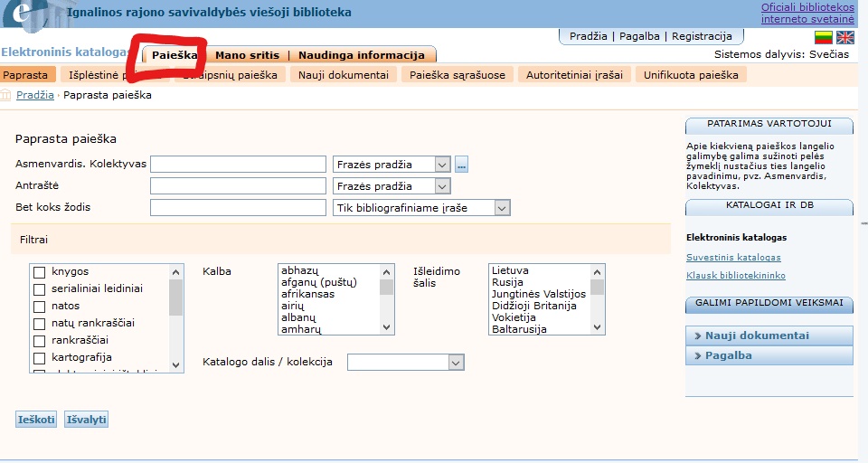Click inside the Antraštė text field
868x463 pixels.
238,186
